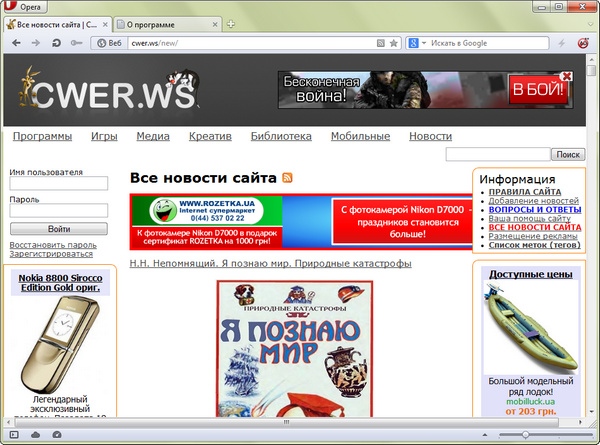The height and width of the screenshot is (445, 600).
Task: Click the RSS feed icon in address bar
Action: [x=380, y=43]
